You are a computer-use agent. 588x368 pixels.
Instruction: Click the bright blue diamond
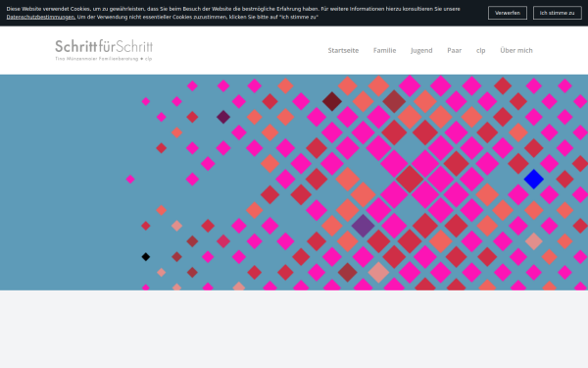pos(534,179)
